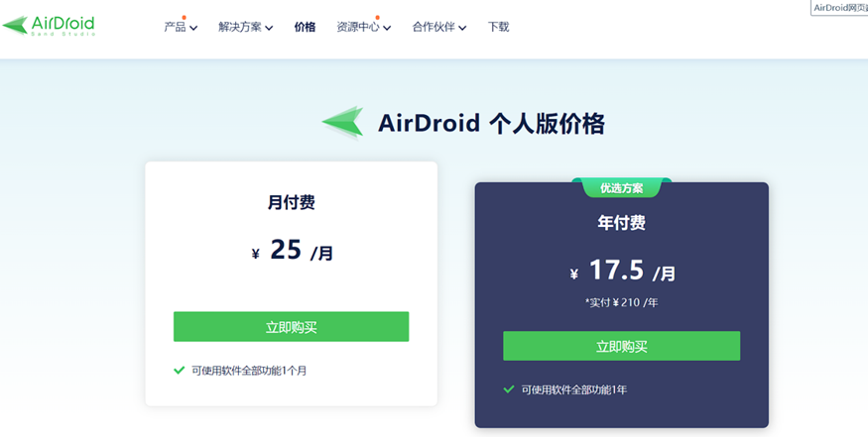Expand the 产品 dropdown chevron
The height and width of the screenshot is (437, 868).
[x=193, y=28]
